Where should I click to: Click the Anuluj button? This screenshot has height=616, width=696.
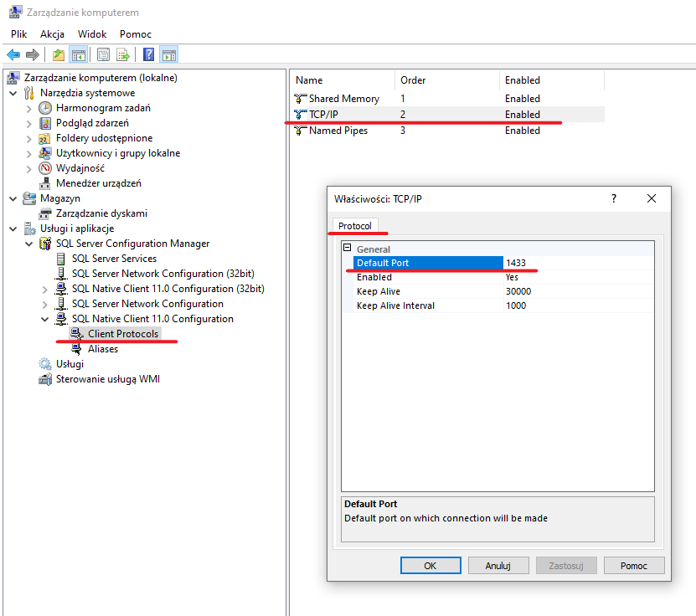pos(498,566)
